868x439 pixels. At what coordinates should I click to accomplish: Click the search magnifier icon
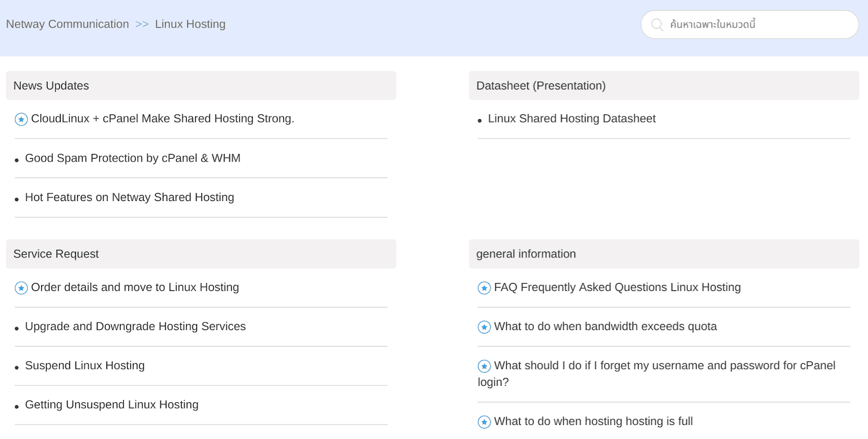(x=657, y=24)
